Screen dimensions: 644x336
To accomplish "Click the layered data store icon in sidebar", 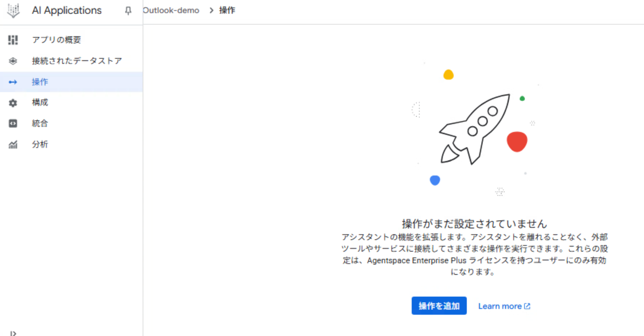I will [x=13, y=60].
